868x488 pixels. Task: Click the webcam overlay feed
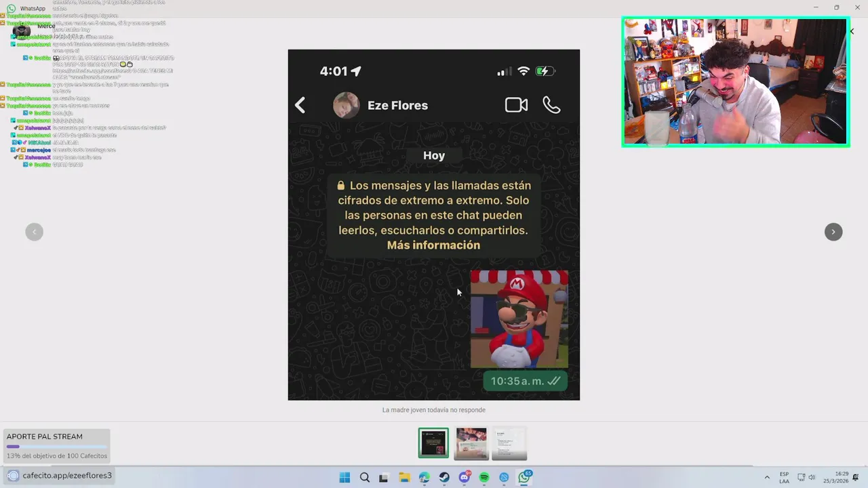[736, 82]
